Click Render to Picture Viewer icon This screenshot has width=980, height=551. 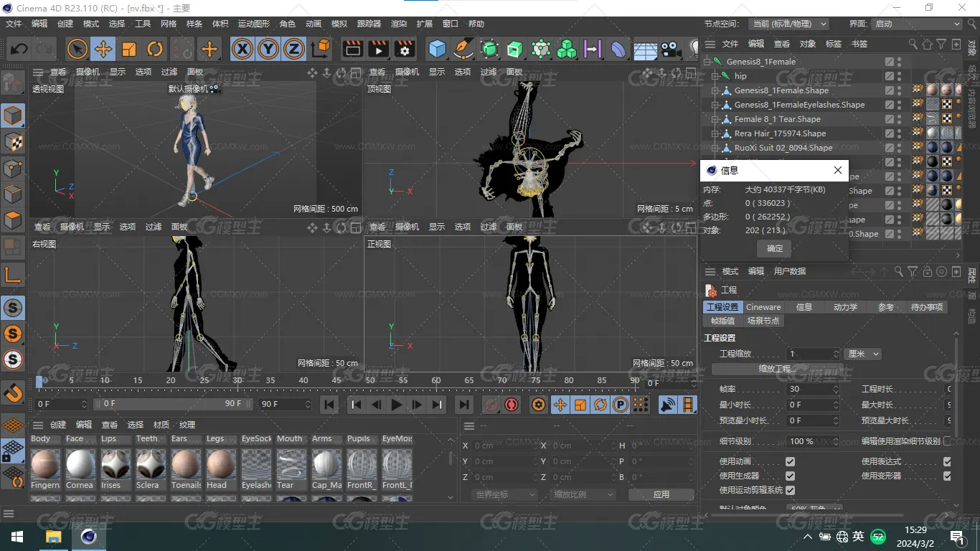[378, 49]
